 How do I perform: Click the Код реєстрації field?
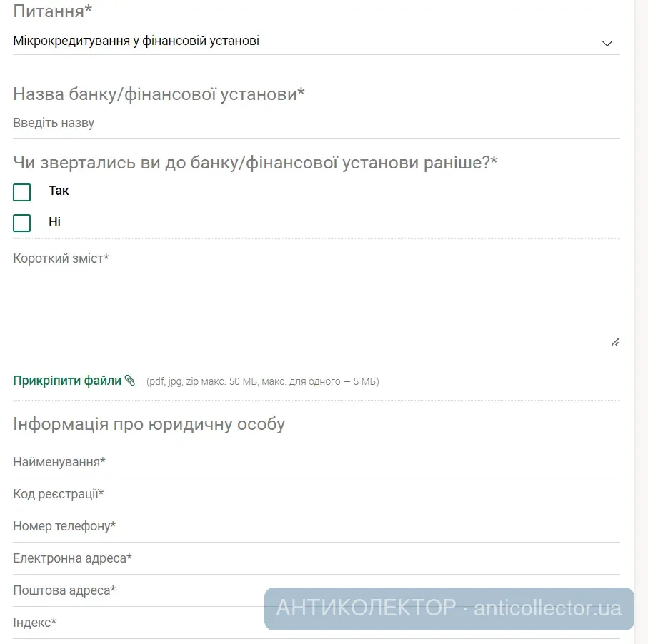click(314, 494)
